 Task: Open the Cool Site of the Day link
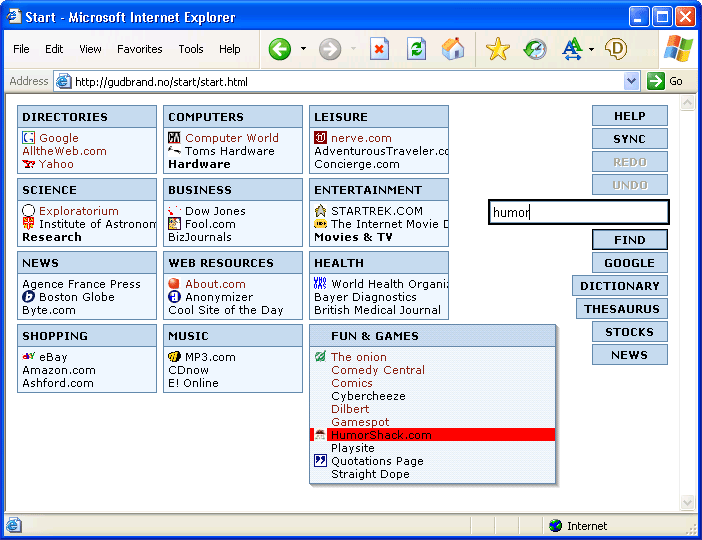(x=226, y=310)
